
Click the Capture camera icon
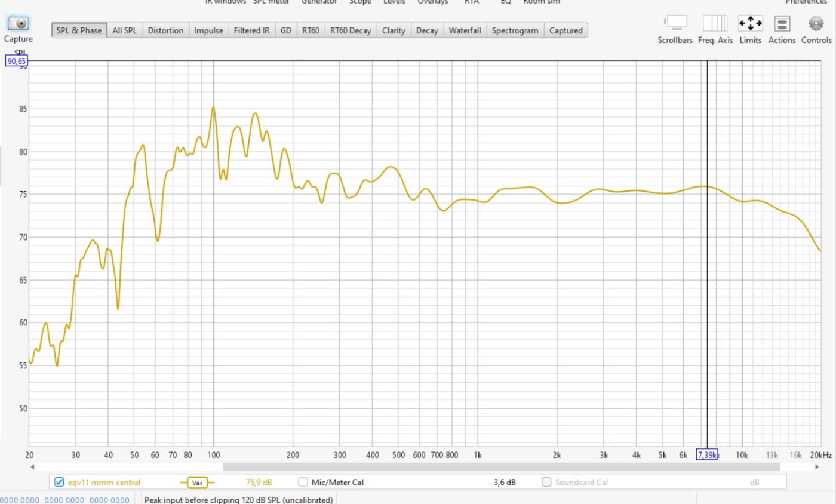click(19, 23)
